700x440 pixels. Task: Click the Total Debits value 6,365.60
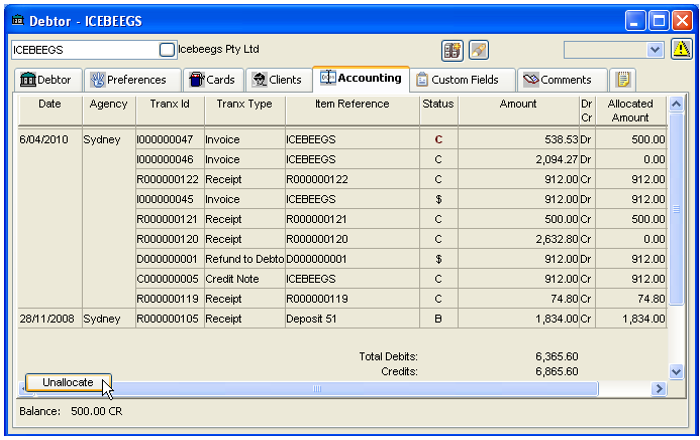click(557, 357)
